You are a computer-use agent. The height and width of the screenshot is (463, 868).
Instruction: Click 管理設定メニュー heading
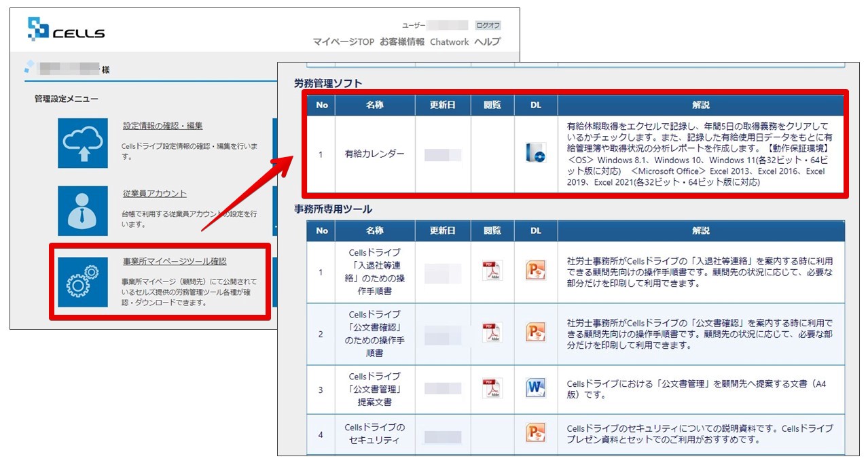coord(67,99)
